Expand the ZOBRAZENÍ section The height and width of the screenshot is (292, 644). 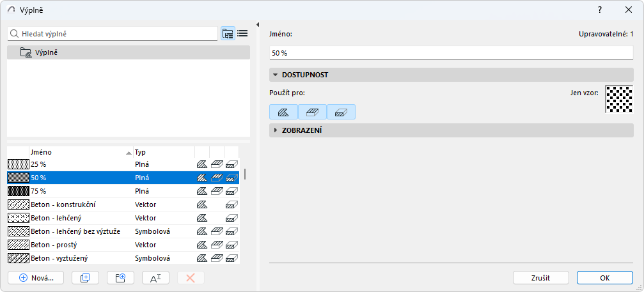[x=275, y=130]
